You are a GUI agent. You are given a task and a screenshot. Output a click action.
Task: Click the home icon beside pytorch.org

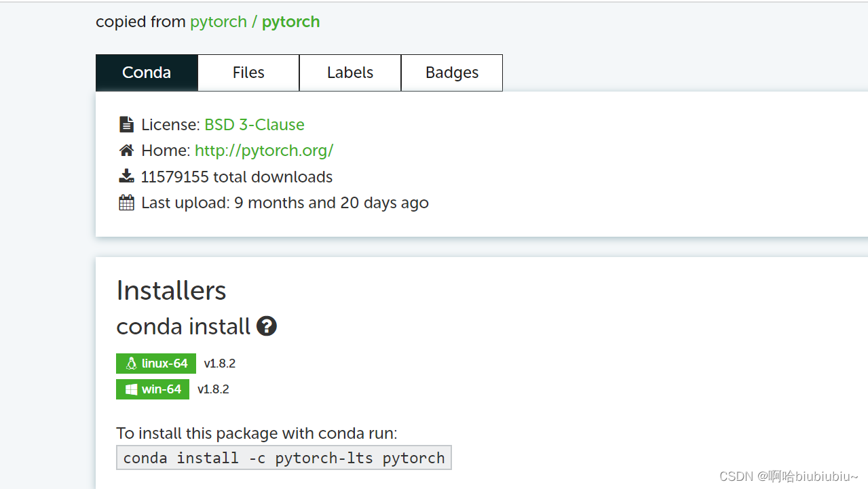[x=126, y=149]
